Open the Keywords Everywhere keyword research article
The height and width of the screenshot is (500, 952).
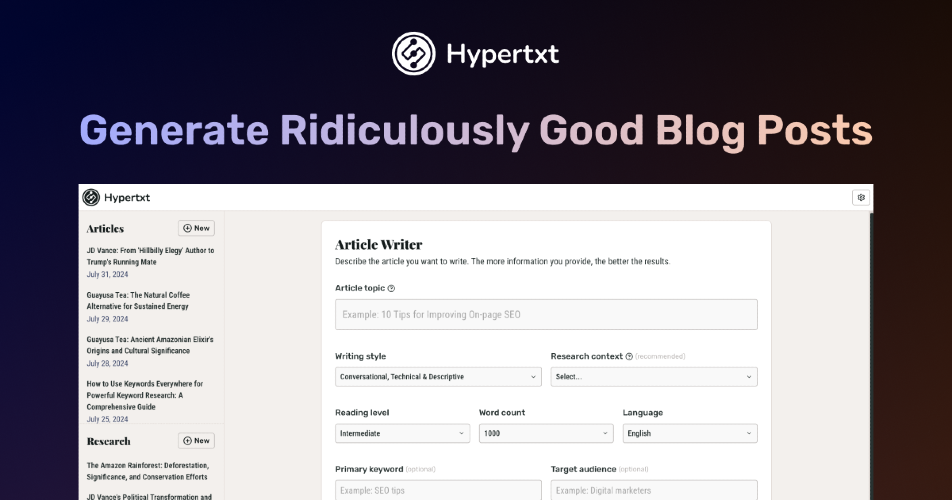[144, 395]
